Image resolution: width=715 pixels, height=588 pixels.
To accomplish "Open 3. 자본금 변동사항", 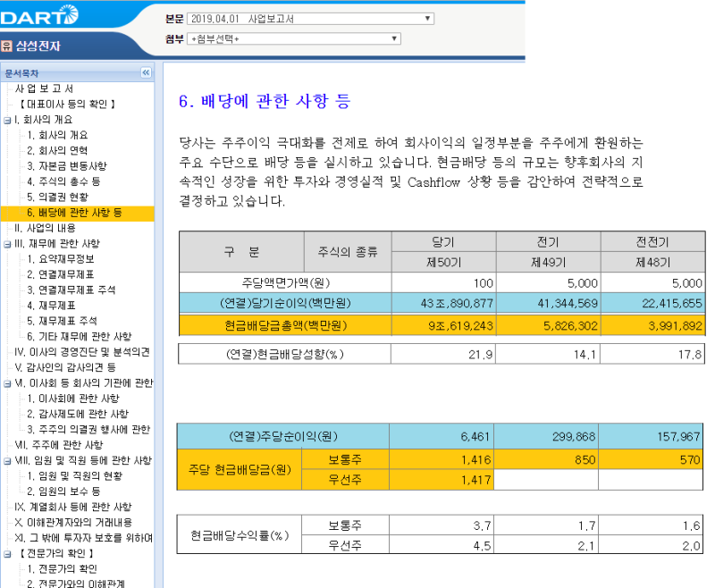I will coord(66,166).
